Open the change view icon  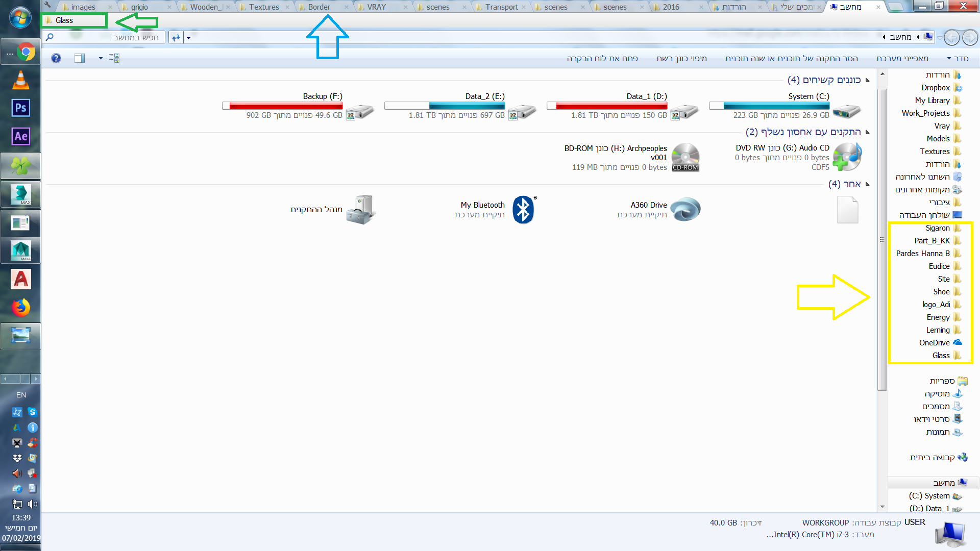[x=114, y=58]
